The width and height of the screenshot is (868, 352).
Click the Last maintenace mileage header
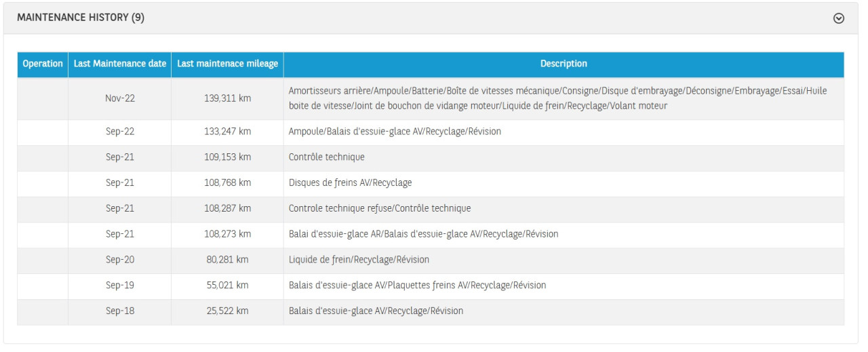pos(227,64)
